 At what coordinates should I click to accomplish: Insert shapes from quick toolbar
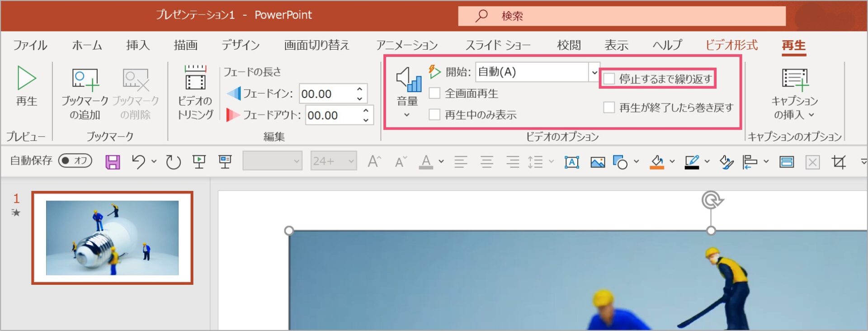pos(620,161)
